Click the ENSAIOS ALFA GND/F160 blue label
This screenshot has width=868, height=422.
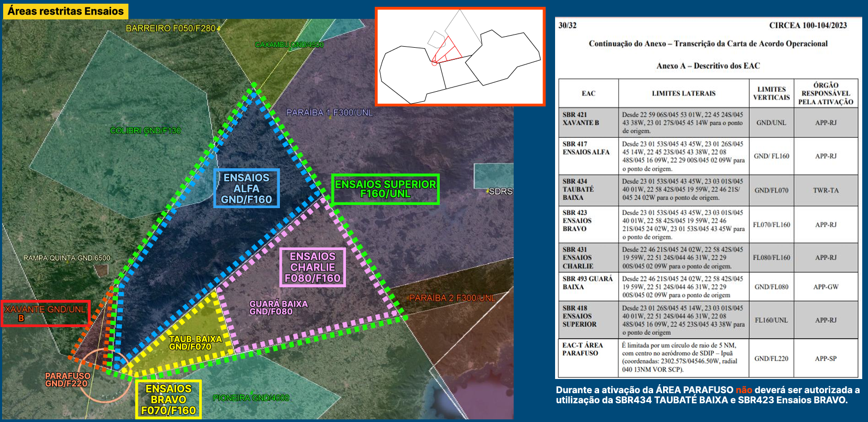click(x=246, y=188)
